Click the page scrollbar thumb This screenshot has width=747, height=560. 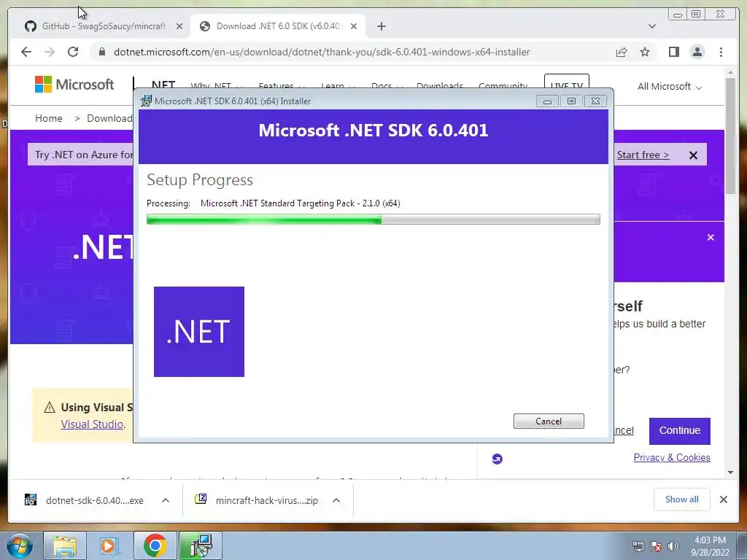click(730, 136)
